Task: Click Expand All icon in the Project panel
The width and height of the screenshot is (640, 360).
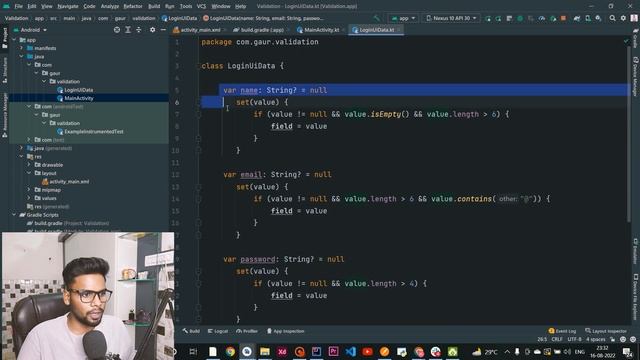Action: tap(128, 30)
